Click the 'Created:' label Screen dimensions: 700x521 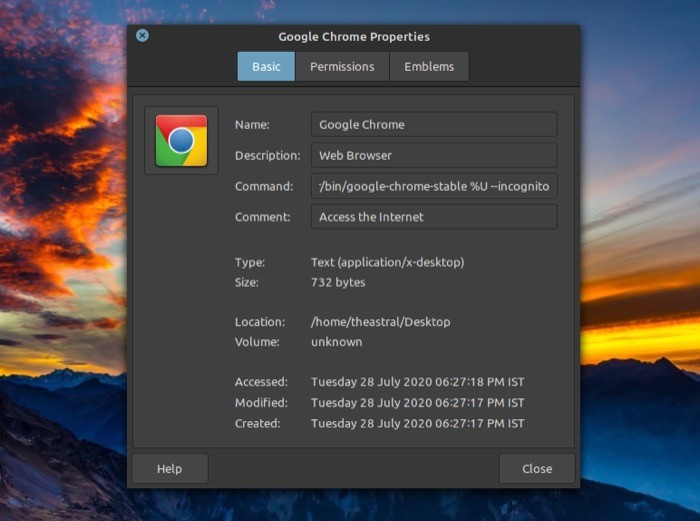pos(258,423)
